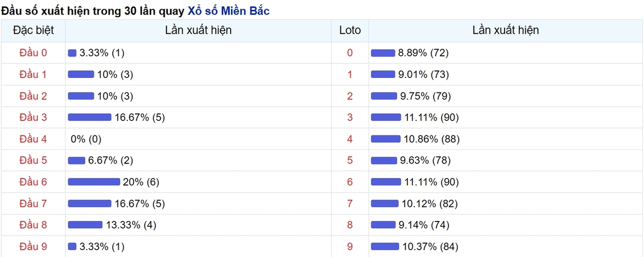Select the Đầu 0 row label
This screenshot has width=644, height=257.
click(x=33, y=53)
